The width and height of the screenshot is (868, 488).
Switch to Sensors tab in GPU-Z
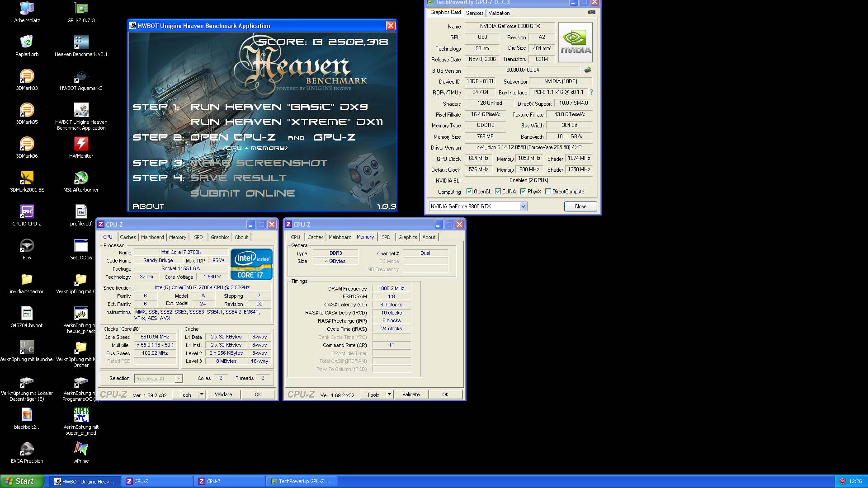[474, 13]
